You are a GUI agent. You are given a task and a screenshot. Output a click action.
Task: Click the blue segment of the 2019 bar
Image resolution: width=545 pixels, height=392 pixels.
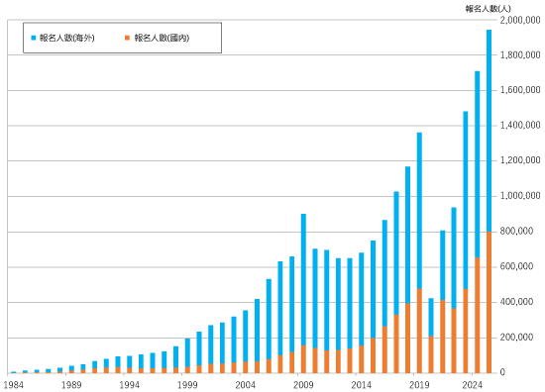[419, 211]
